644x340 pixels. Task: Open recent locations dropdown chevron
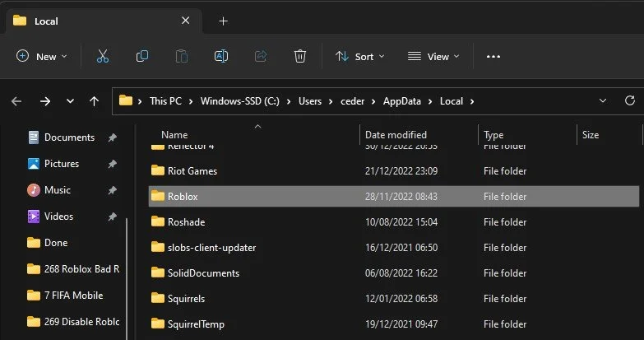[70, 101]
